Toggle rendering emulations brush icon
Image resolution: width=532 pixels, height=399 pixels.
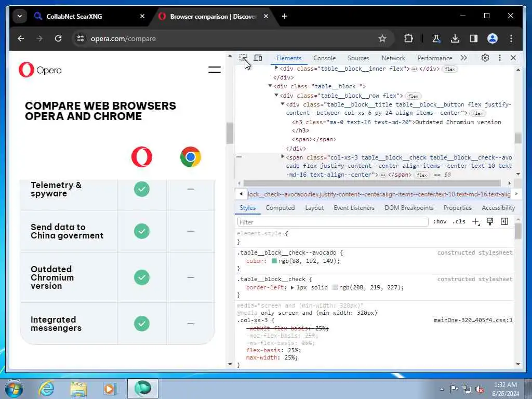[490, 221]
